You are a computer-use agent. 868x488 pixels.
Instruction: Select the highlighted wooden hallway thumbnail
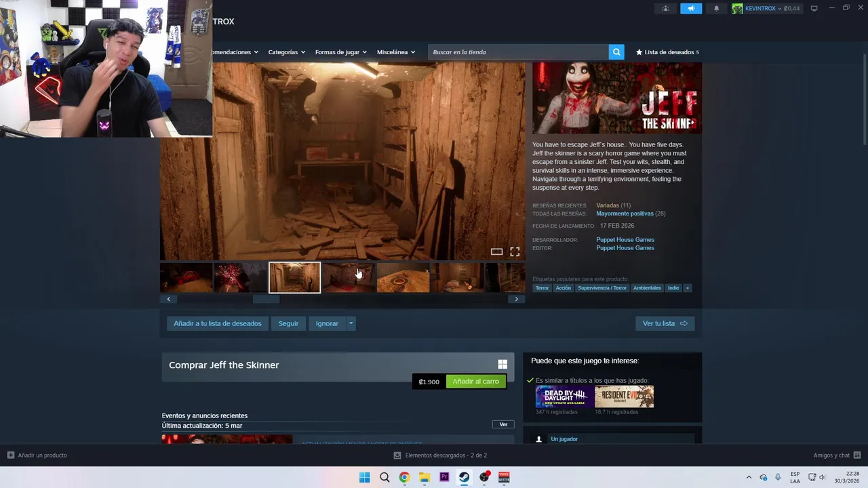coord(294,278)
